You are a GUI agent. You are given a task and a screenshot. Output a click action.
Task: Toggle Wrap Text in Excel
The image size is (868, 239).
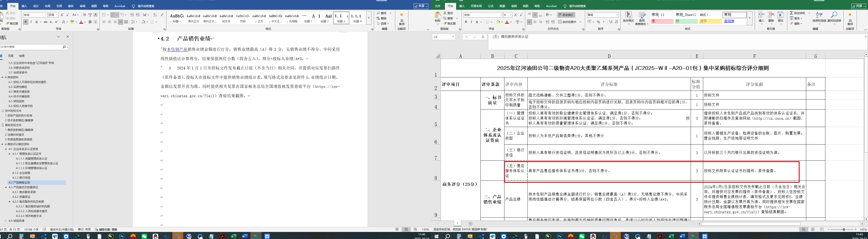pyautogui.click(x=566, y=15)
